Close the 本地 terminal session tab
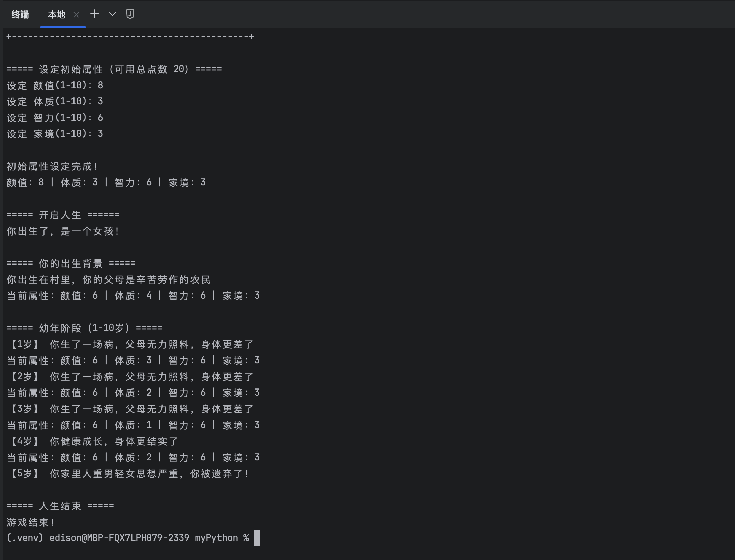The image size is (735, 560). [77, 15]
